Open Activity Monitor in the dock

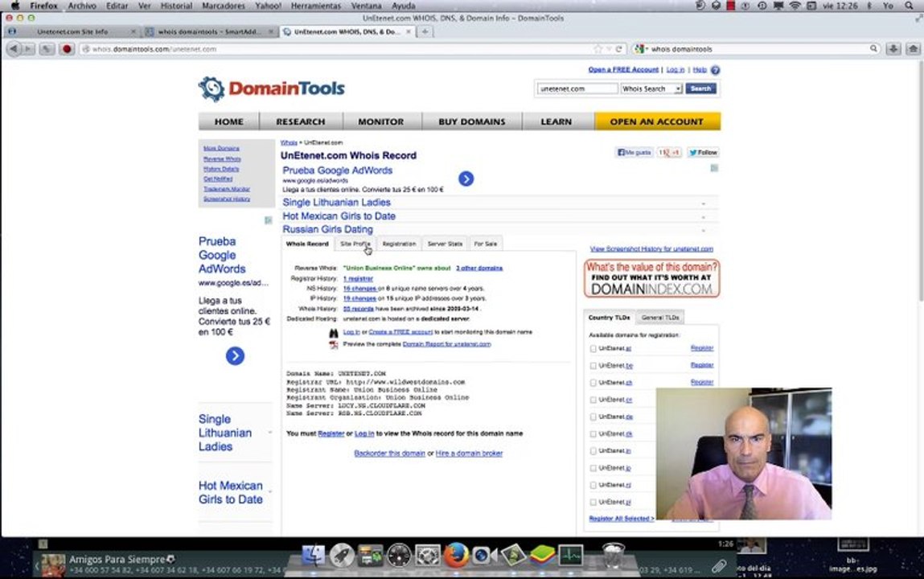(570, 555)
